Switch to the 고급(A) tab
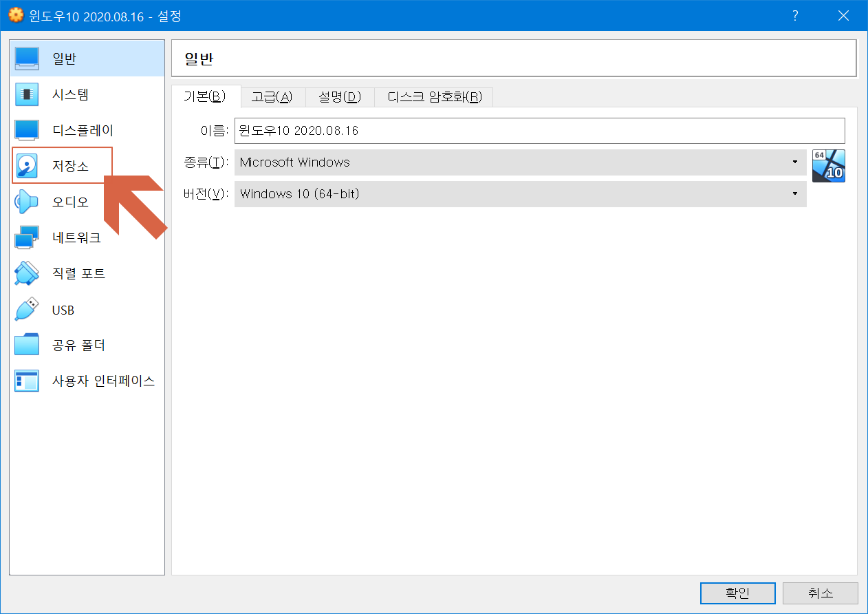The width and height of the screenshot is (868, 614). [x=272, y=97]
